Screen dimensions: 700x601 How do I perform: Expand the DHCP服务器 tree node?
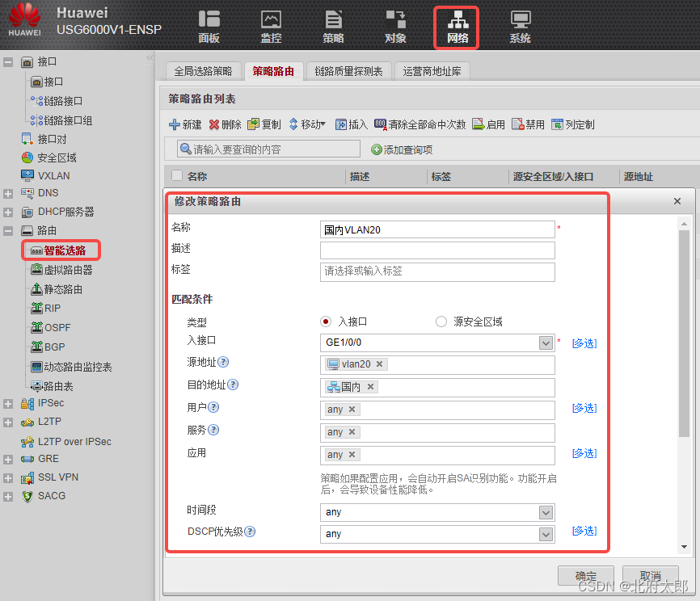(x=8, y=212)
